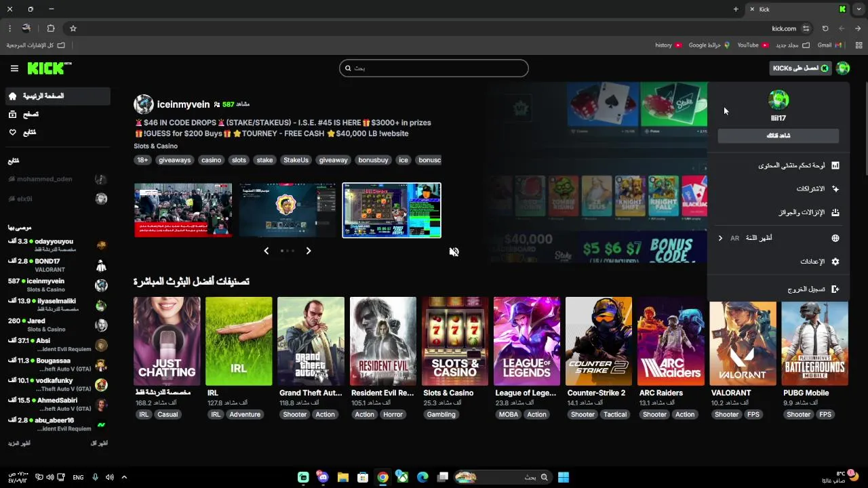Open the Slots & Casino category card

tap(455, 341)
